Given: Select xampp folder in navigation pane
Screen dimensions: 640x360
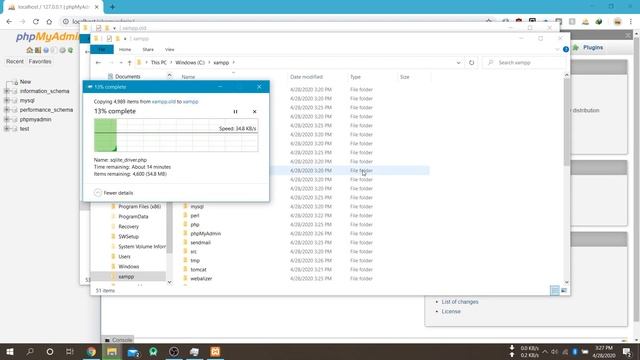Looking at the screenshot, I should pyautogui.click(x=126, y=276).
